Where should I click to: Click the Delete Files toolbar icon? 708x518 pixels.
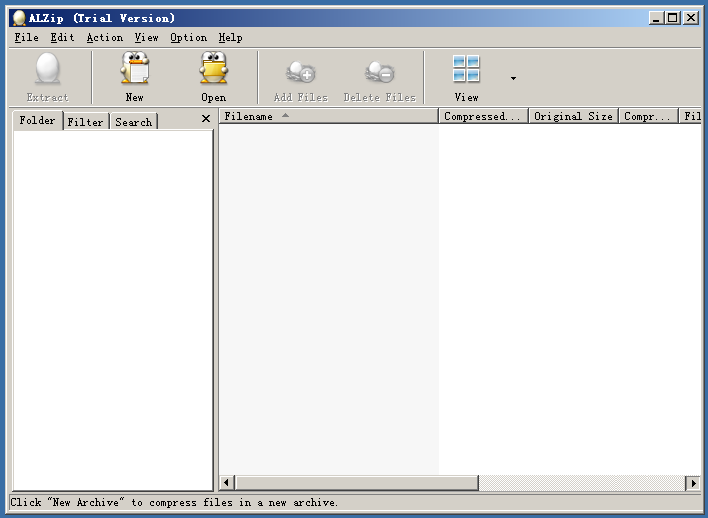click(x=379, y=72)
